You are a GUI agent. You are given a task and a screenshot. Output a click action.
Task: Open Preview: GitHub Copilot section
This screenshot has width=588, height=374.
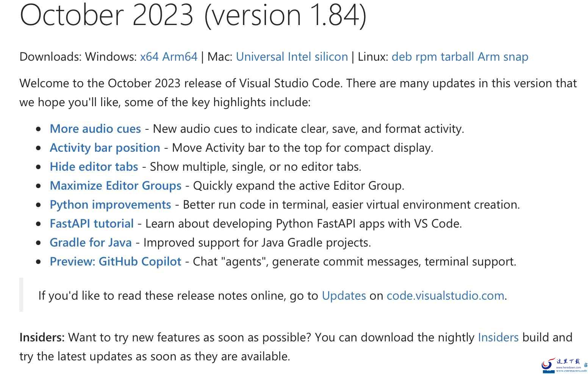pos(115,262)
